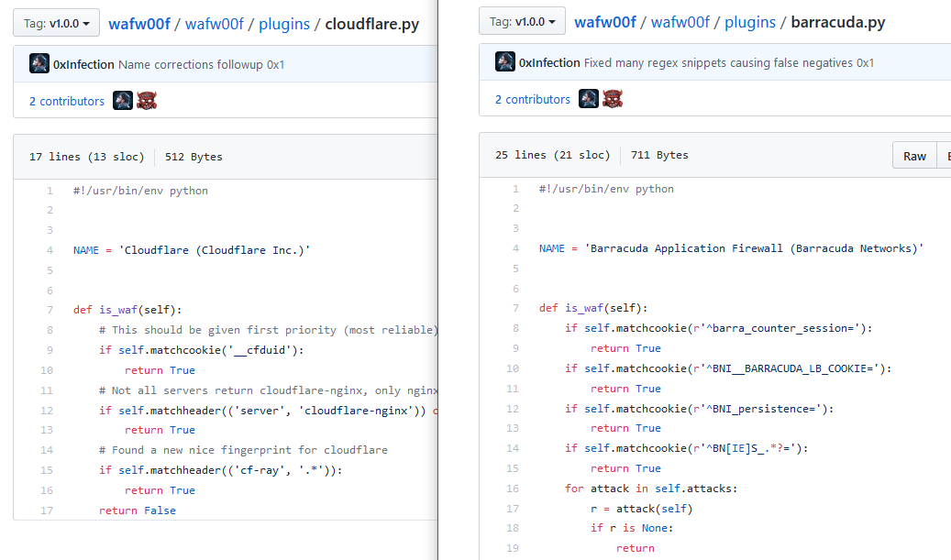
Task: Click first contributor avatar under barracuda.py
Action: tap(589, 99)
